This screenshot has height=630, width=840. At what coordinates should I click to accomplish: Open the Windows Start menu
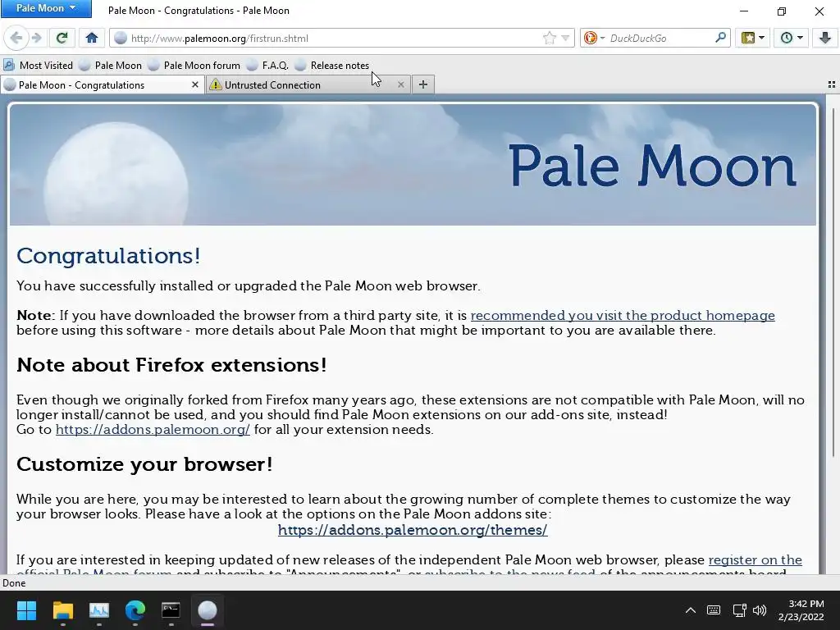coord(26,610)
